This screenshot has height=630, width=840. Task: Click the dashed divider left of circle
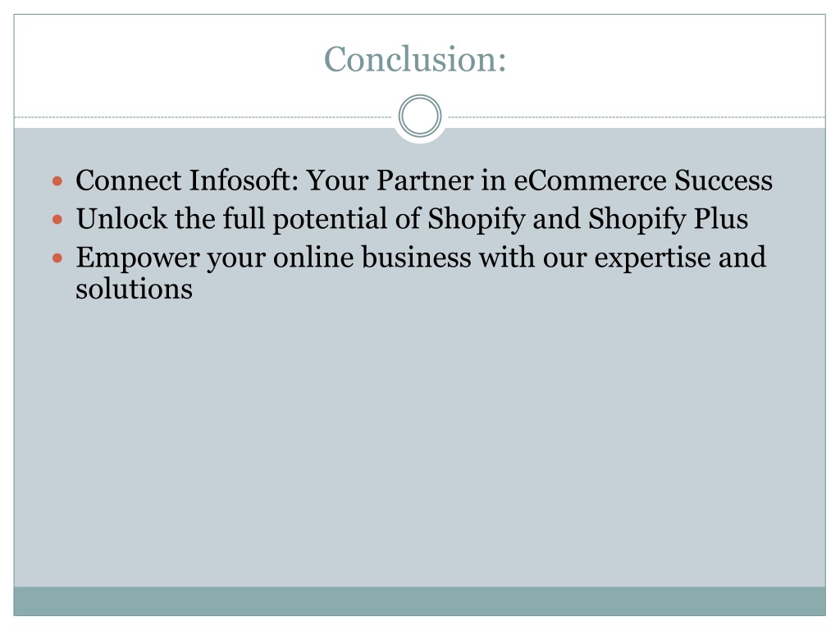coord(203,116)
